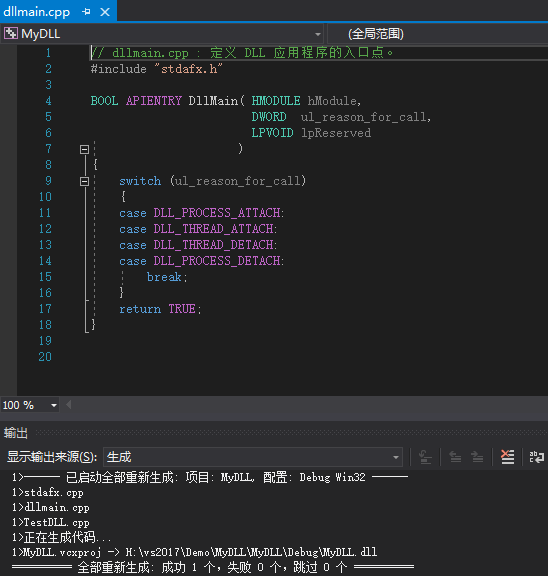548x576 pixels.
Task: Toggle word wrap in output panel
Action: (x=537, y=457)
